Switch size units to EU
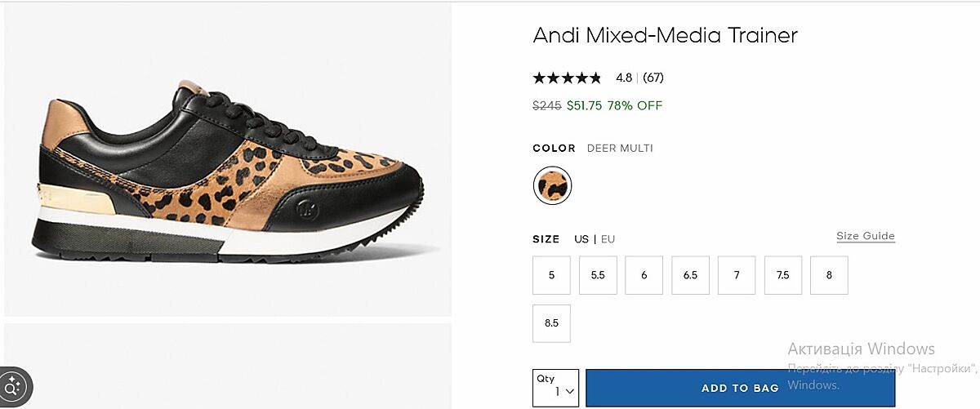Image resolution: width=980 pixels, height=409 pixels. (x=608, y=239)
